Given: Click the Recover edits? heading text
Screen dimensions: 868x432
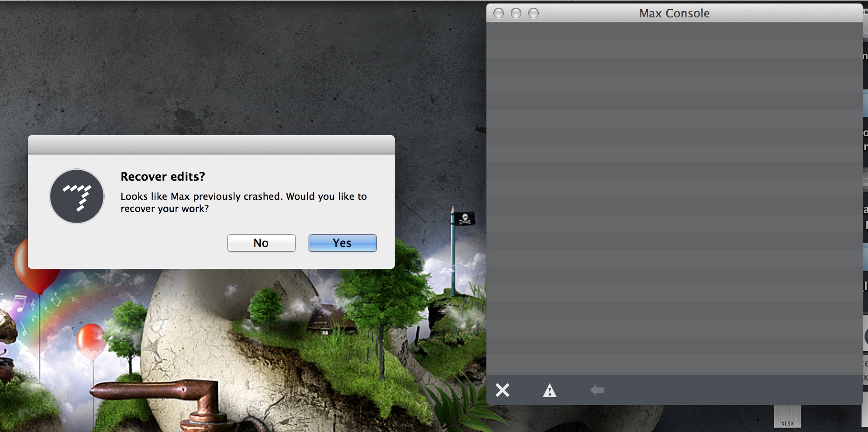Looking at the screenshot, I should (163, 177).
